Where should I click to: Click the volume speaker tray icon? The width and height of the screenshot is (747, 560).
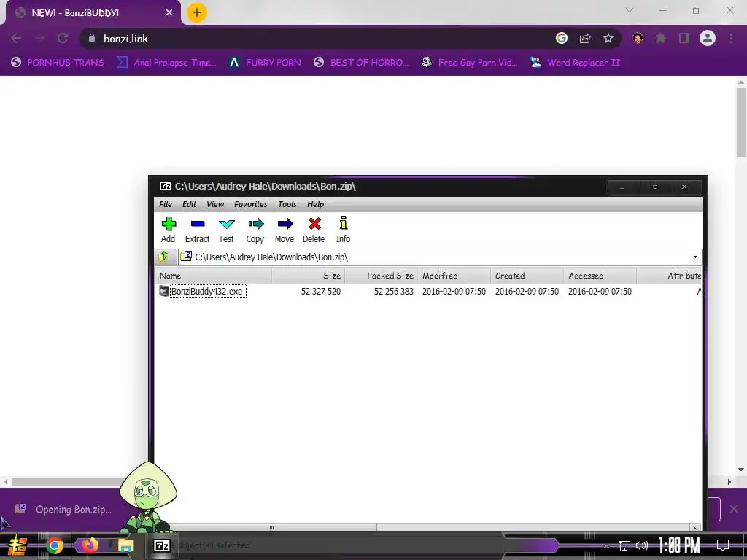coord(642,545)
